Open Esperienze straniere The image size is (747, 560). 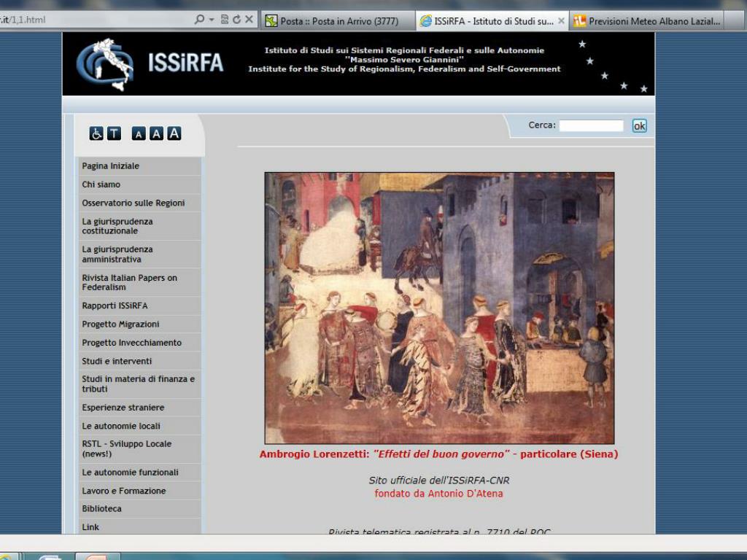pyautogui.click(x=139, y=408)
